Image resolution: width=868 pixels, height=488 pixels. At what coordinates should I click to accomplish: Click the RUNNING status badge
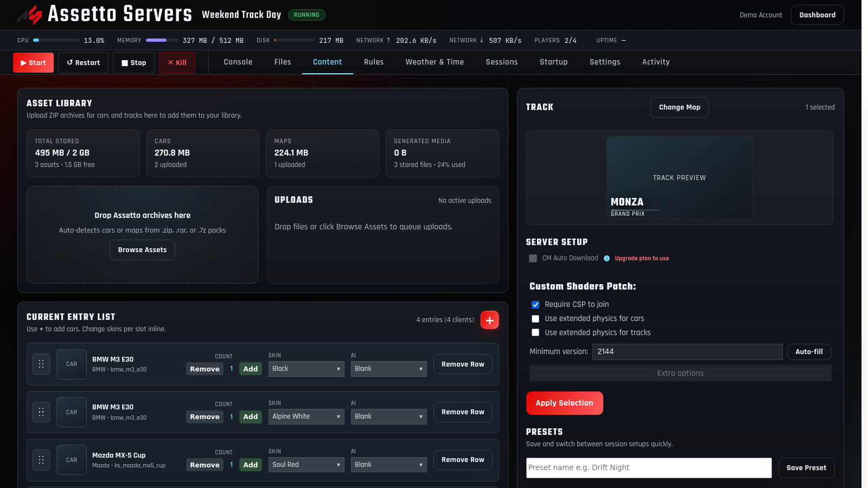(307, 15)
